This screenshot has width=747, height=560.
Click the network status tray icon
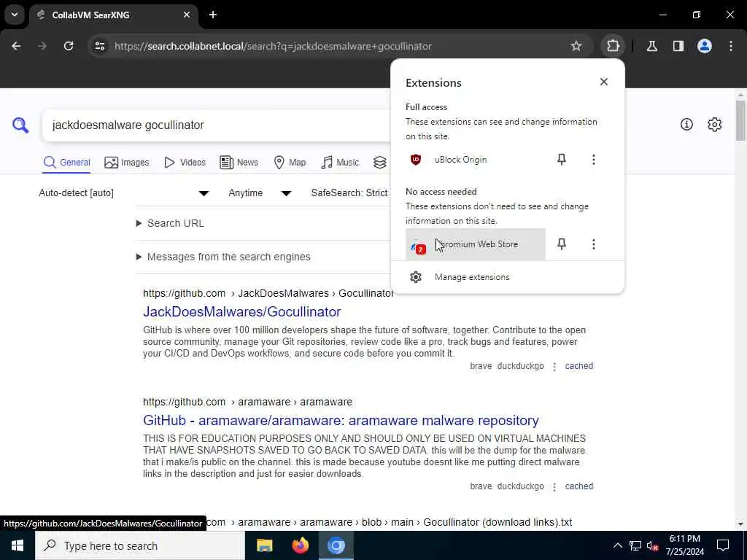635,545
